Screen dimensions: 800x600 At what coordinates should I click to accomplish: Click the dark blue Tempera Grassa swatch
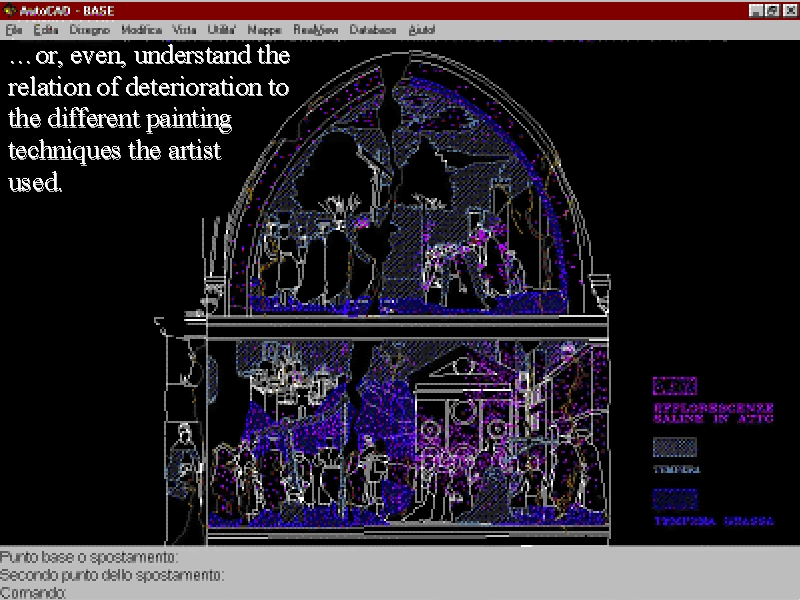pyautogui.click(x=674, y=499)
